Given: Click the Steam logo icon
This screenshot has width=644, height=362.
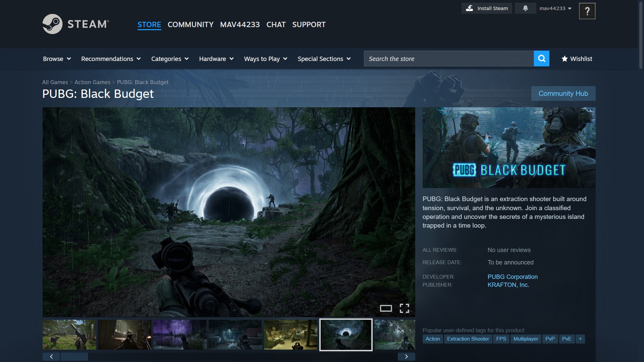Looking at the screenshot, I should (x=52, y=24).
